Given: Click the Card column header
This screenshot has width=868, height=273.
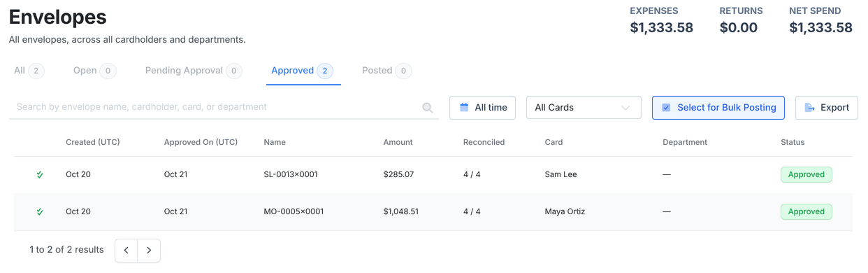Looking at the screenshot, I should (554, 142).
